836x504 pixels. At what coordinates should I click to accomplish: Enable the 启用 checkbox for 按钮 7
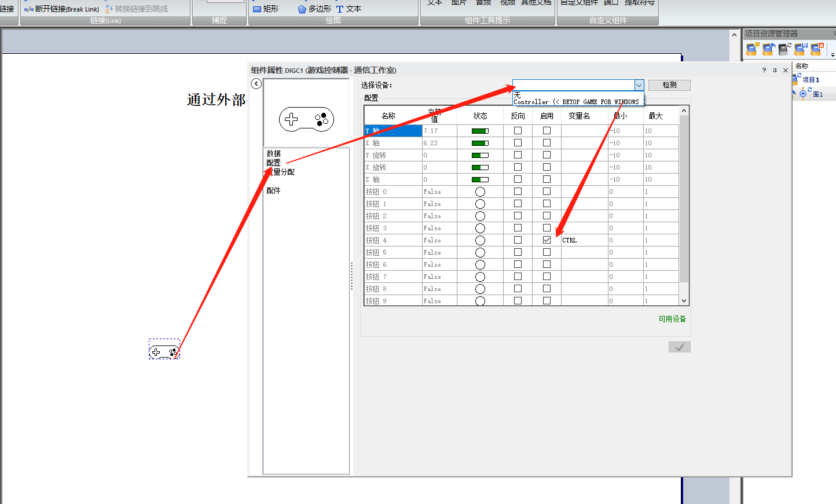pyautogui.click(x=547, y=277)
